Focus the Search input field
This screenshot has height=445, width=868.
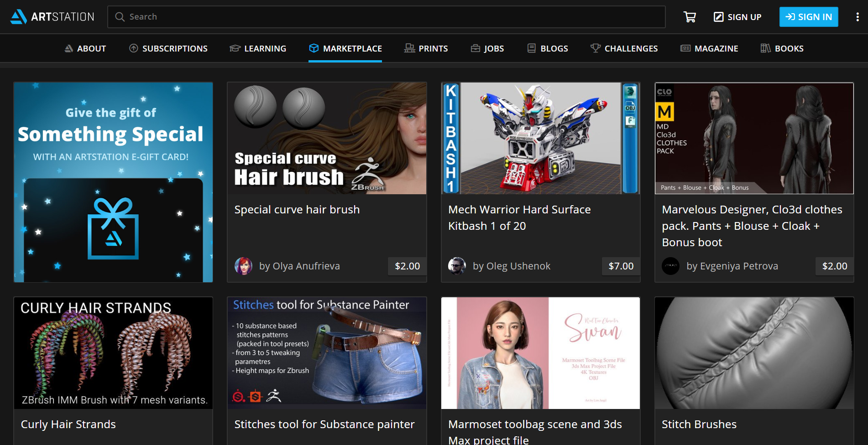tap(387, 17)
